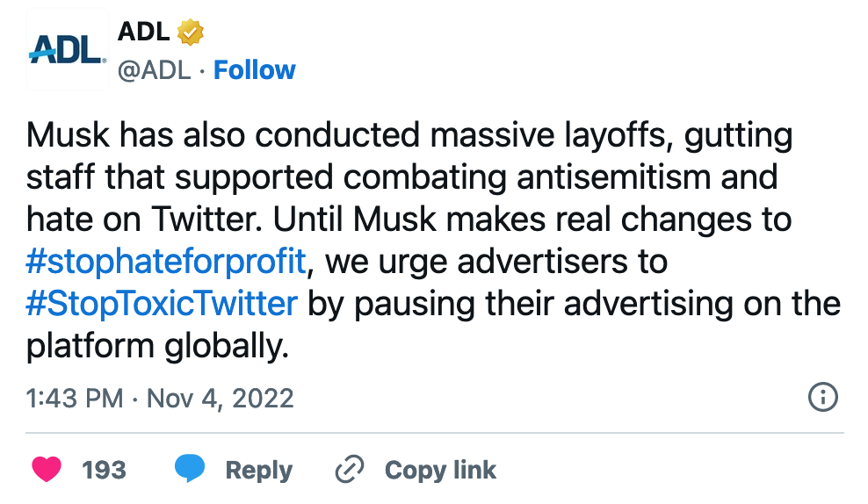Open the #StopToxicTwitter hashtag
This screenshot has width=868, height=504.
pos(163,304)
